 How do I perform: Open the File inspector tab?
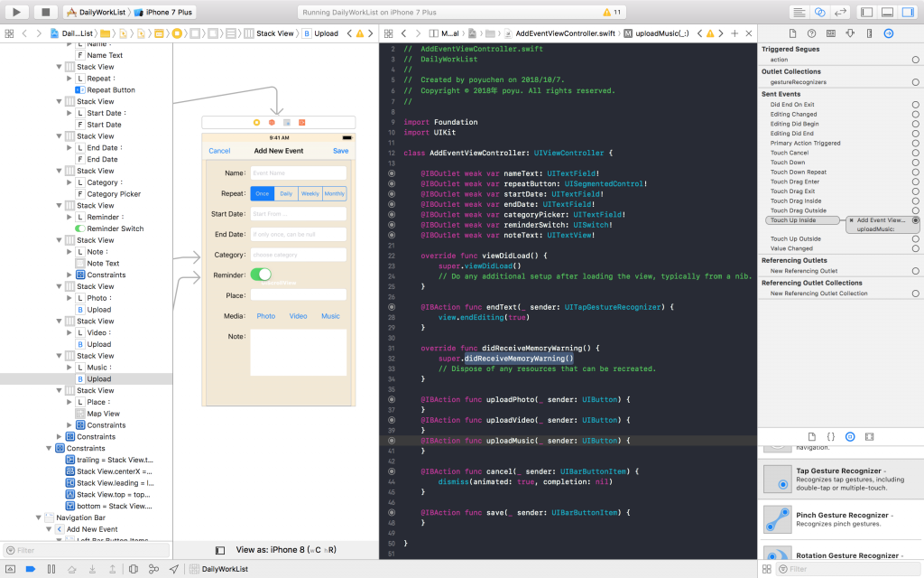click(792, 33)
